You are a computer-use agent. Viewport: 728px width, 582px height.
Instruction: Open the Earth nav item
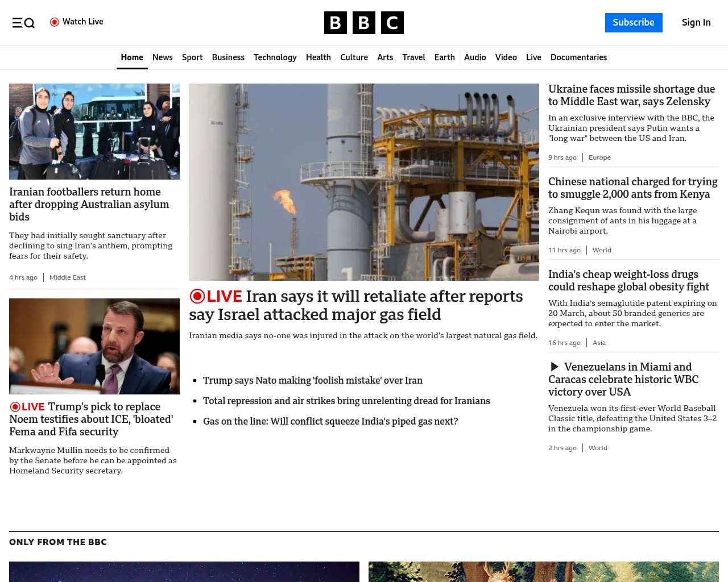point(444,57)
